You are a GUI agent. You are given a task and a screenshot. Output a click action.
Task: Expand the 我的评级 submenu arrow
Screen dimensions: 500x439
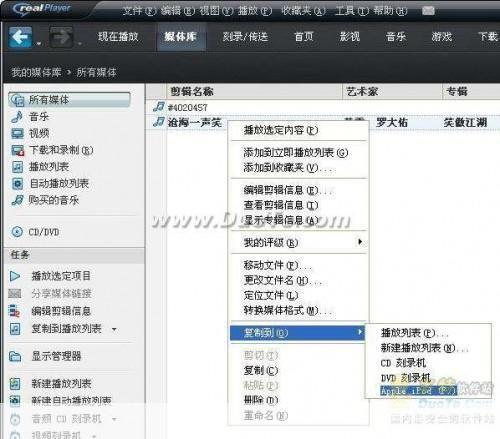click(x=360, y=242)
